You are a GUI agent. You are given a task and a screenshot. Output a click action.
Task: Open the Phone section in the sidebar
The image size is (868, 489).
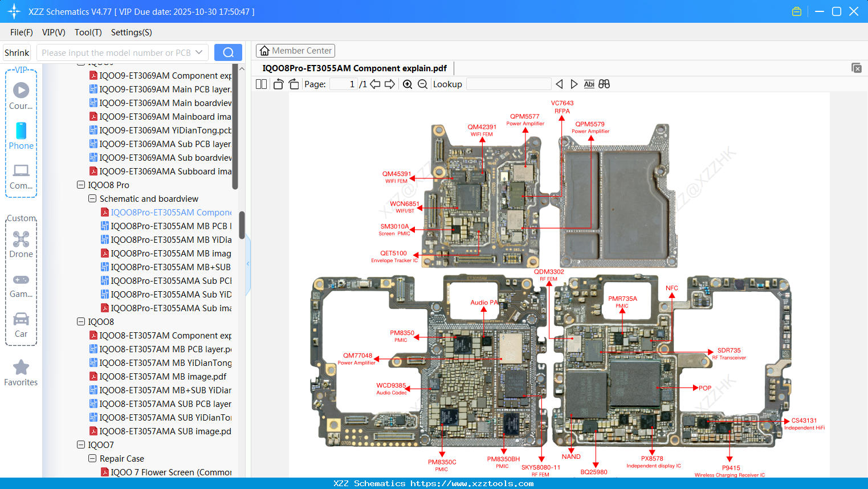click(x=21, y=137)
